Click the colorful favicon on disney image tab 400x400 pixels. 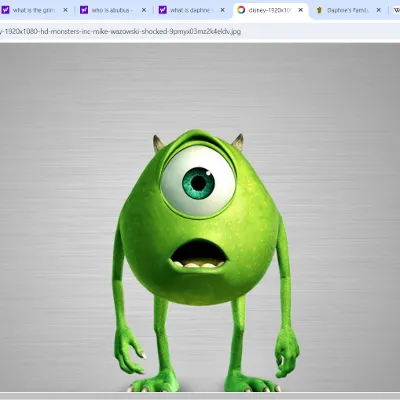pos(241,10)
